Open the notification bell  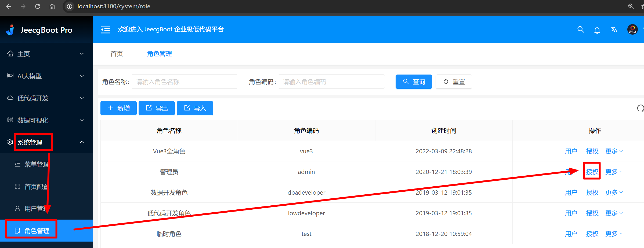pos(597,29)
